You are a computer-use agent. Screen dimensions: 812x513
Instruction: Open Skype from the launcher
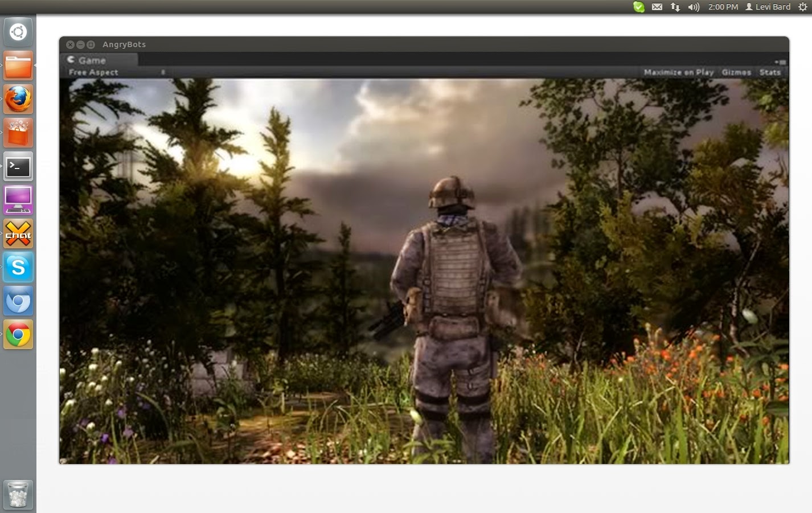[18, 268]
